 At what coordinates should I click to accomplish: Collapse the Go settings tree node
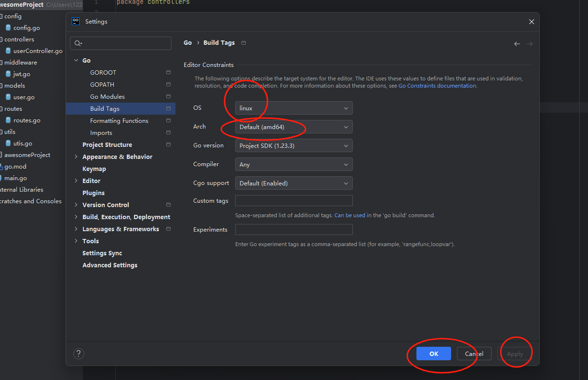(x=76, y=61)
